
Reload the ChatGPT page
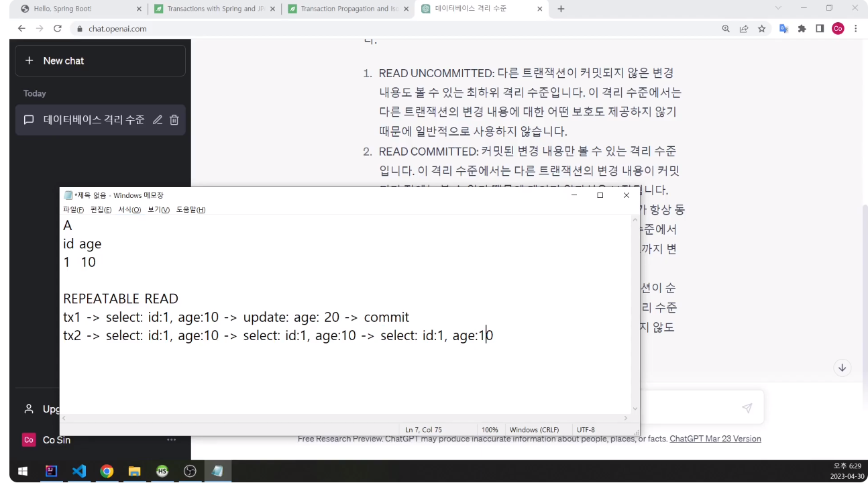[x=58, y=29]
